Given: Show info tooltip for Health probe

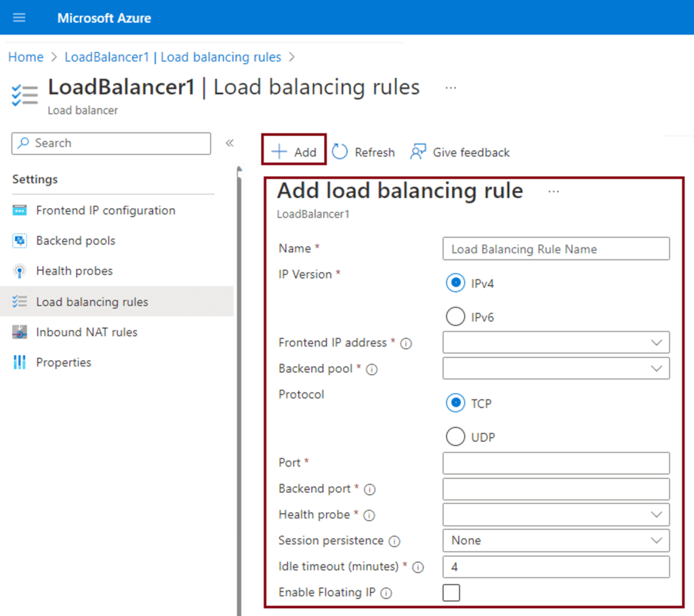Looking at the screenshot, I should point(369,516).
